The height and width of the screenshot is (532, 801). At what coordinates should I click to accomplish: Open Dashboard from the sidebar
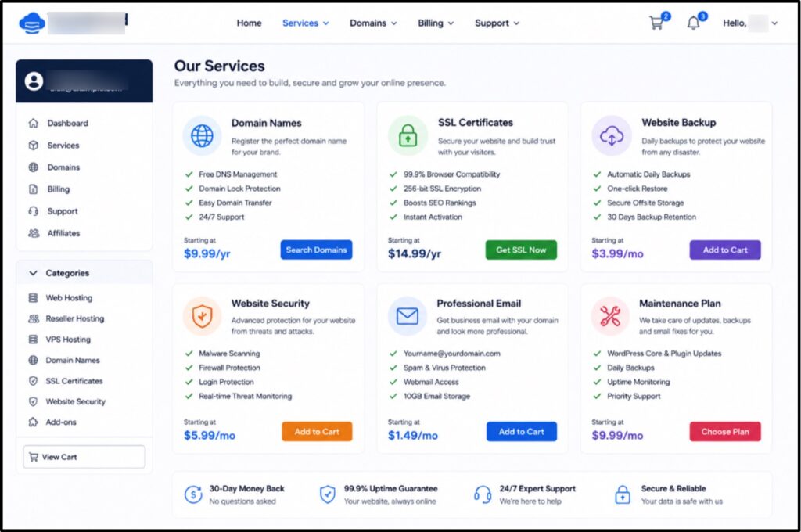[67, 123]
